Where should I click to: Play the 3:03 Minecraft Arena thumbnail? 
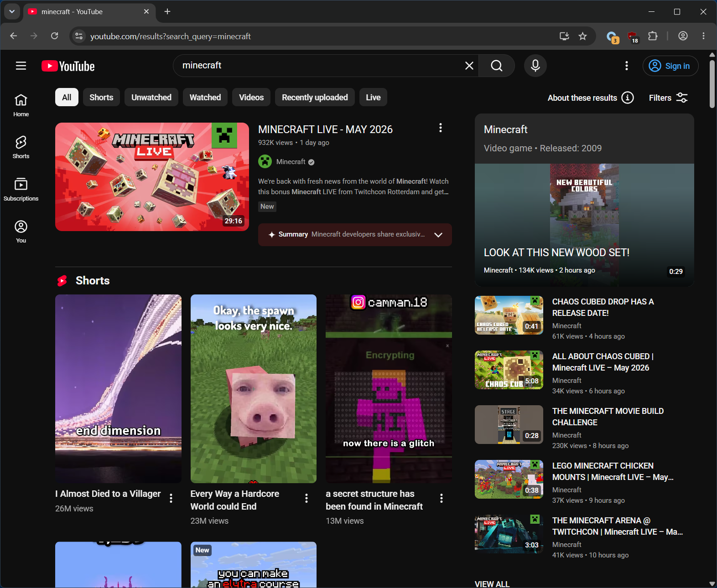click(509, 534)
